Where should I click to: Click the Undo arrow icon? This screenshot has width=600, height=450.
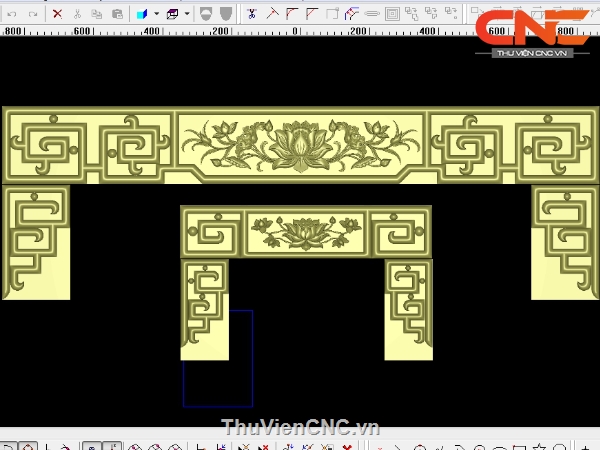tap(10, 14)
